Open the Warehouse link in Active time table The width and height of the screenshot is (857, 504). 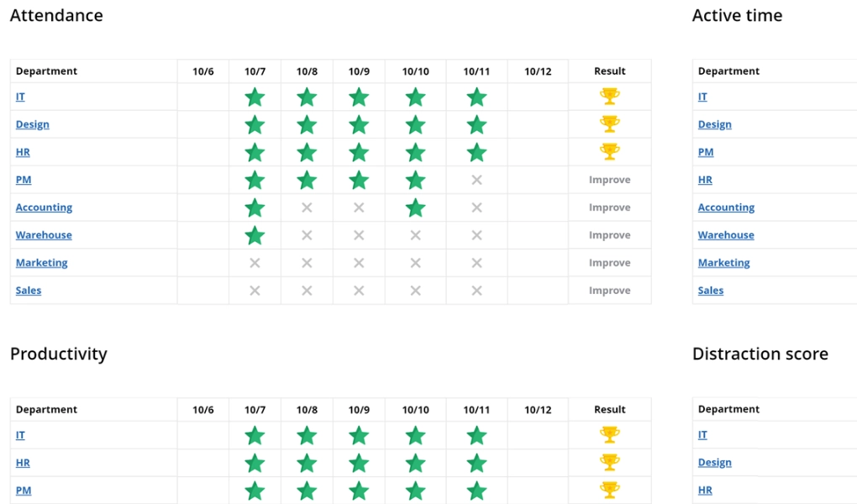click(x=726, y=235)
